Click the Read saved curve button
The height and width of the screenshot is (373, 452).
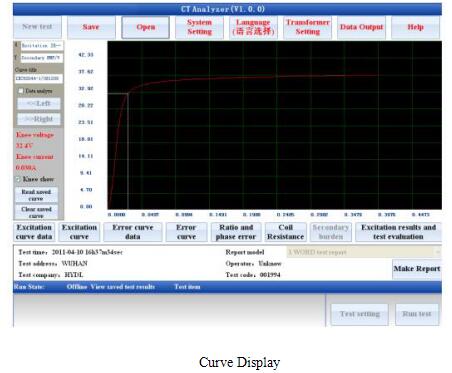(x=36, y=195)
